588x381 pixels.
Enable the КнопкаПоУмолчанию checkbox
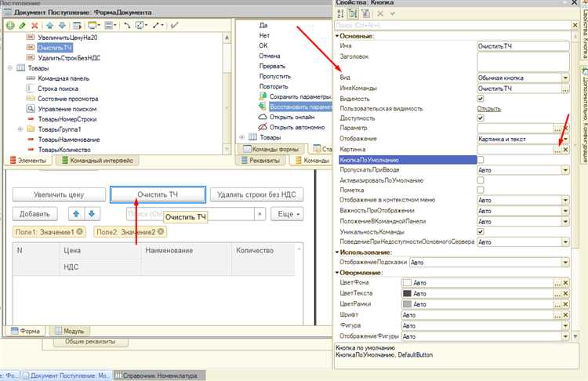point(481,160)
